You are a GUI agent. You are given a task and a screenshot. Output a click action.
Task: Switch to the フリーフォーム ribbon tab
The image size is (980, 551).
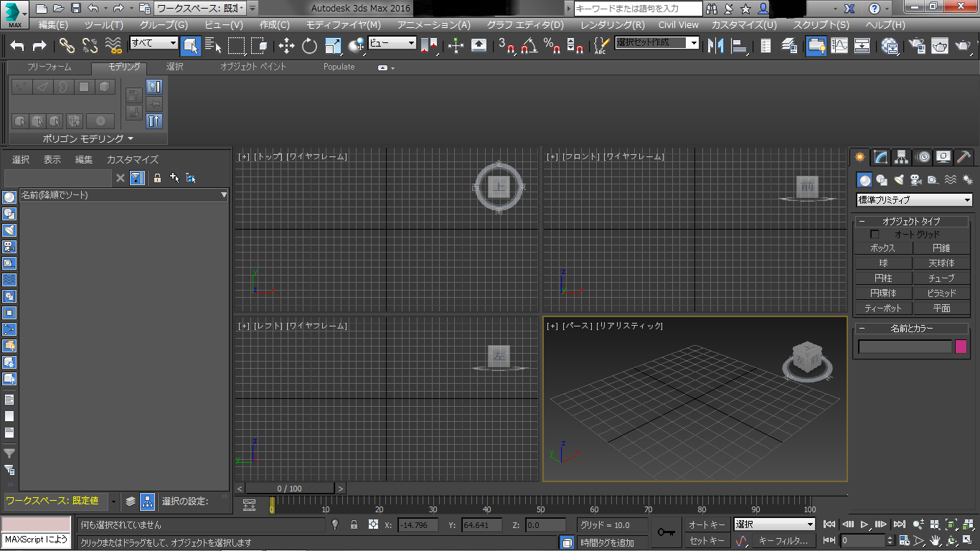pyautogui.click(x=49, y=67)
